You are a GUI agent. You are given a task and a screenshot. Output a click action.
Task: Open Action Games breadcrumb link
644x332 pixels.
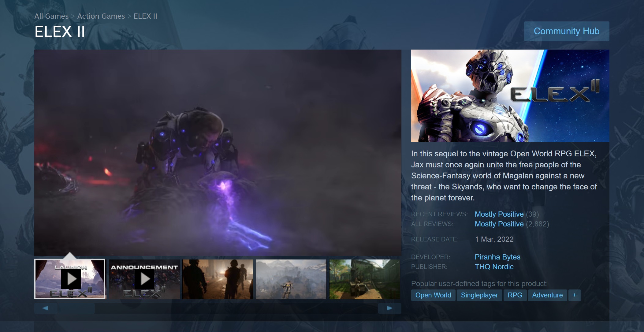tap(101, 16)
